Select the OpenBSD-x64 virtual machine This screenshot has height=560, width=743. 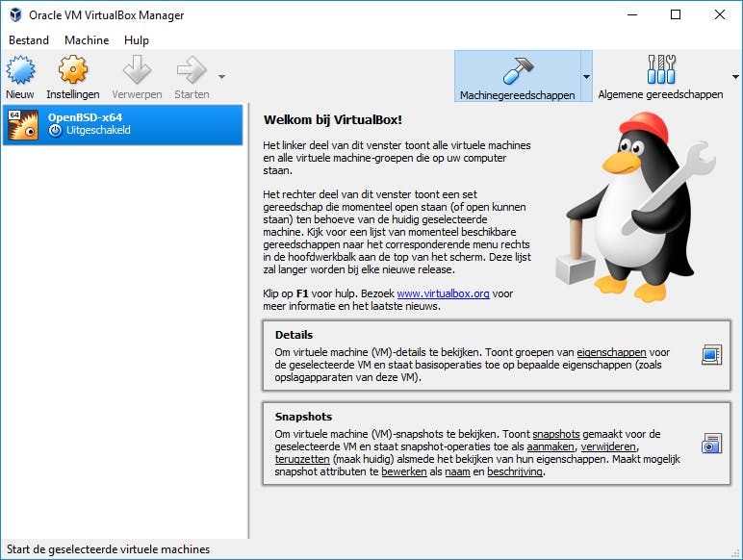coord(123,124)
